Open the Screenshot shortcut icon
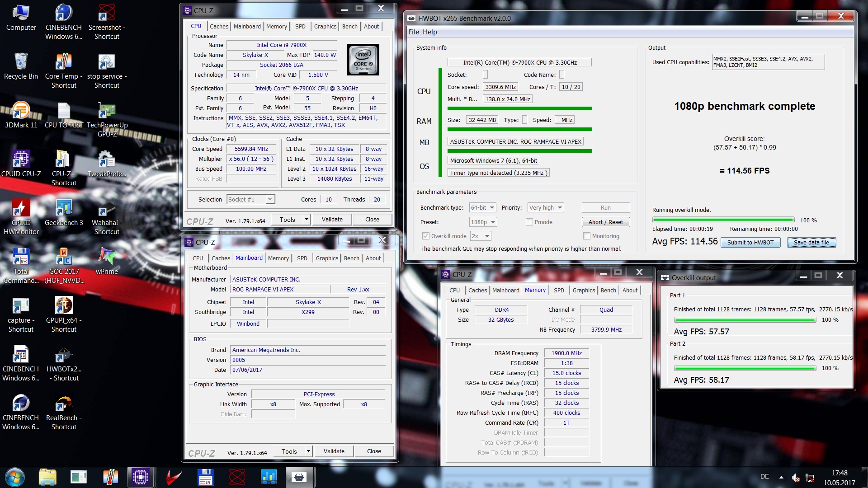Viewport: 868px width, 488px height. pyautogui.click(x=107, y=22)
